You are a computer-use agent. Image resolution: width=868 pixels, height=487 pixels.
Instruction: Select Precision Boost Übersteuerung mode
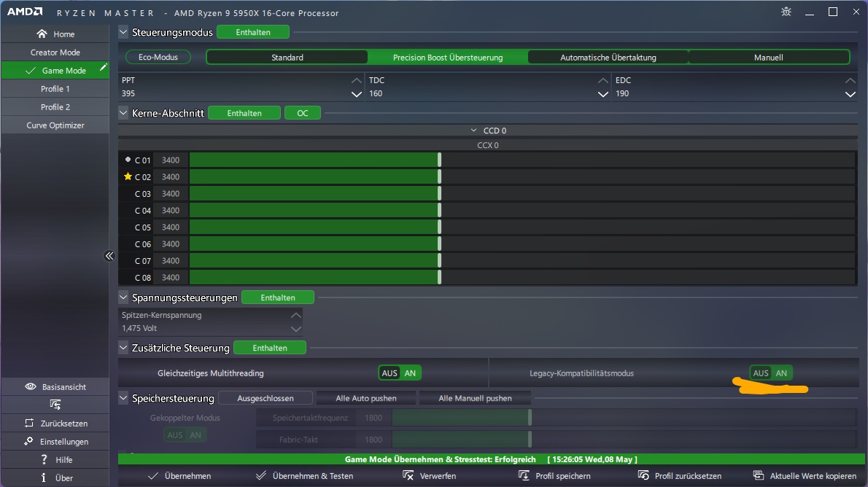click(x=448, y=57)
